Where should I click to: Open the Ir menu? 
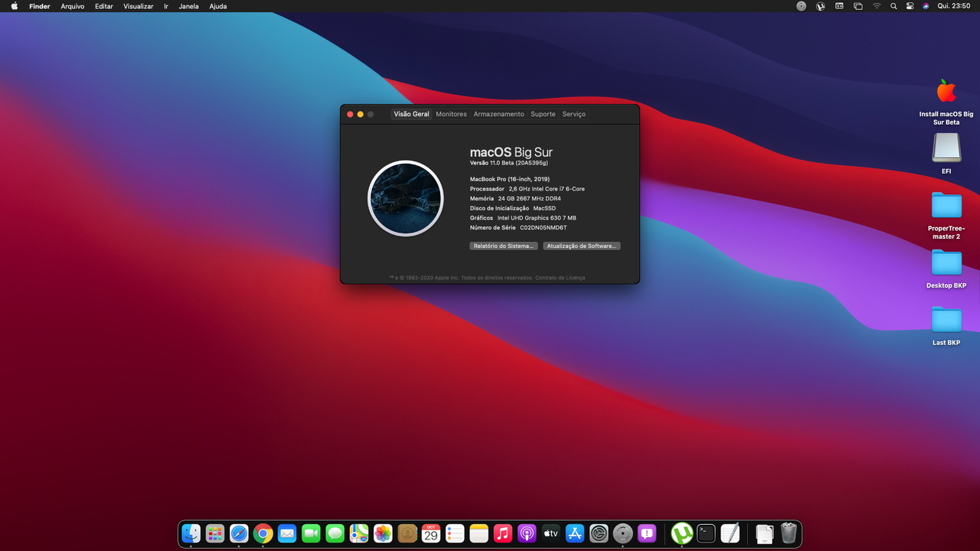tap(166, 6)
